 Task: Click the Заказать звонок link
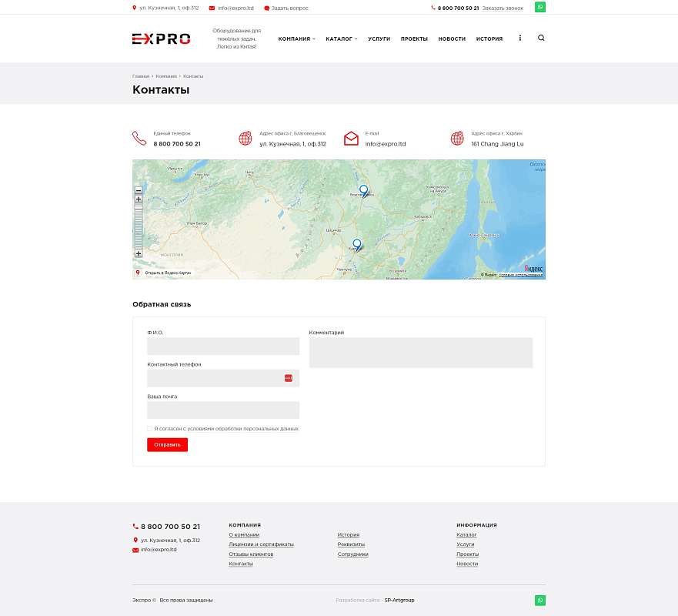[503, 8]
